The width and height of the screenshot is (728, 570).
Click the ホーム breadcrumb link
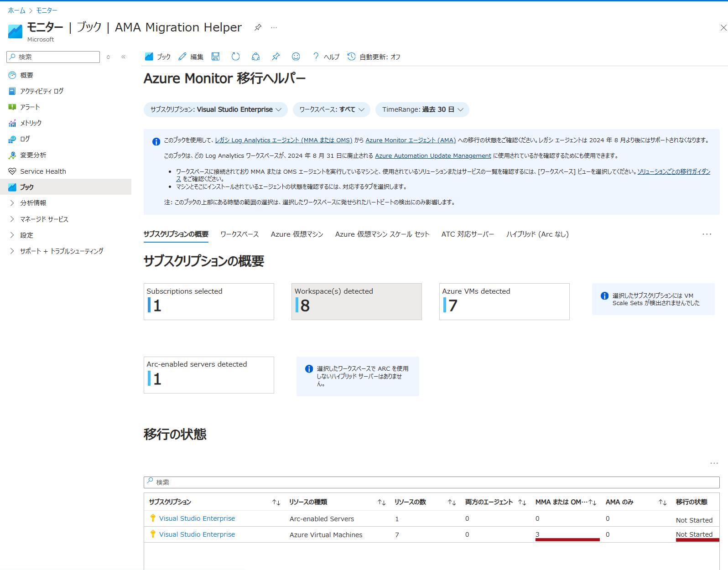(x=16, y=10)
